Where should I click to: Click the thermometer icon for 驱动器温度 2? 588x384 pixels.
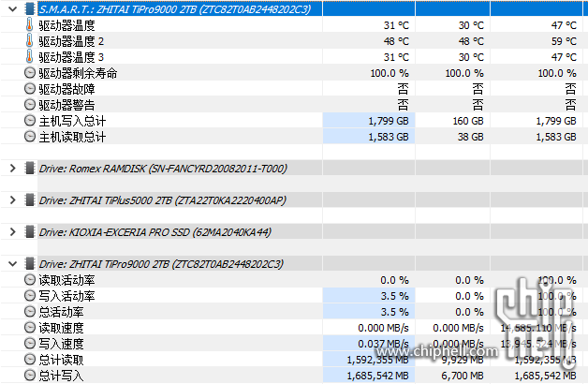click(x=29, y=41)
